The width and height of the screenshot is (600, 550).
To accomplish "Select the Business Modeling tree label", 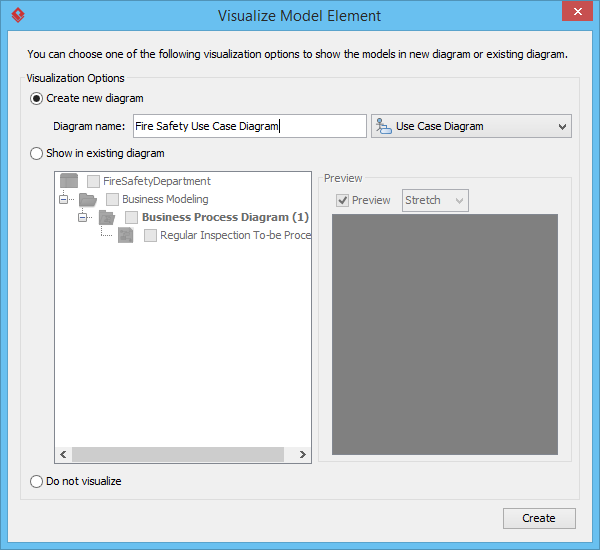I will click(165, 199).
